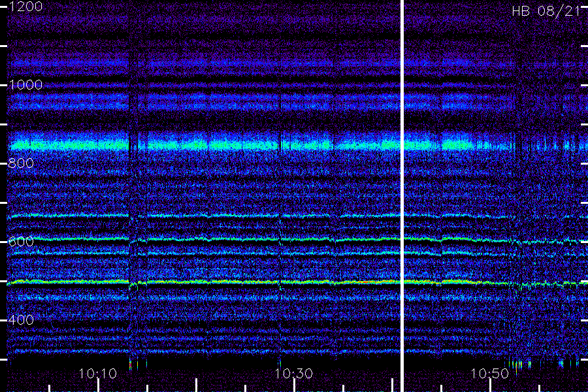The height and width of the screenshot is (392, 588).
Task: Click the 10:10 time axis label
Action: tap(97, 373)
